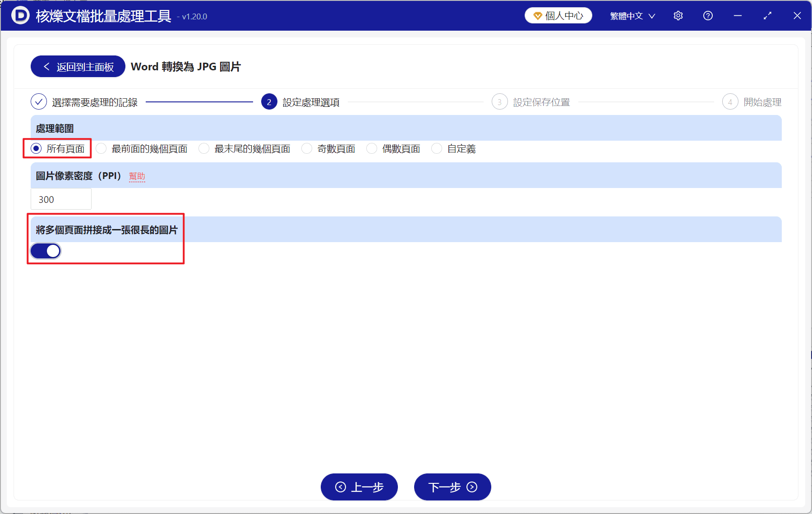The width and height of the screenshot is (812, 514).
Task: Select the 所有頁面 radio option
Action: pyautogui.click(x=36, y=148)
